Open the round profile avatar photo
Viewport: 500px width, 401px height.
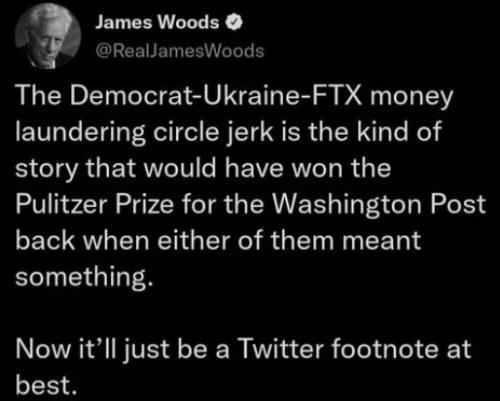coord(48,36)
